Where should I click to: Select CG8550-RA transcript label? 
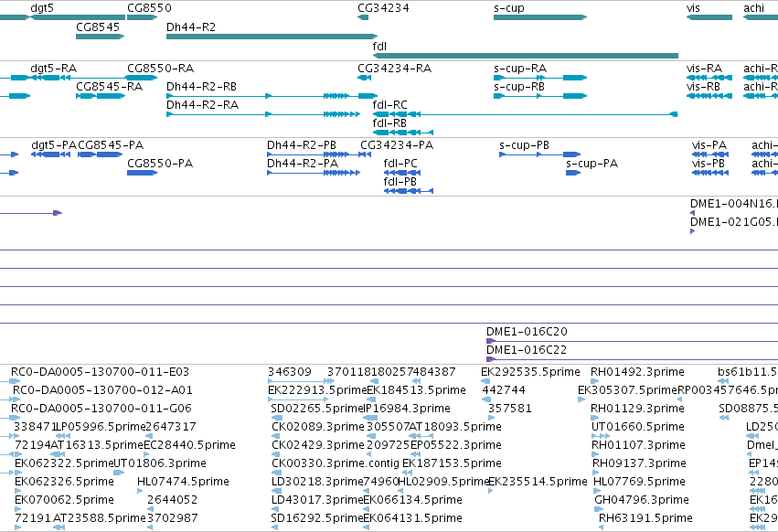point(160,69)
